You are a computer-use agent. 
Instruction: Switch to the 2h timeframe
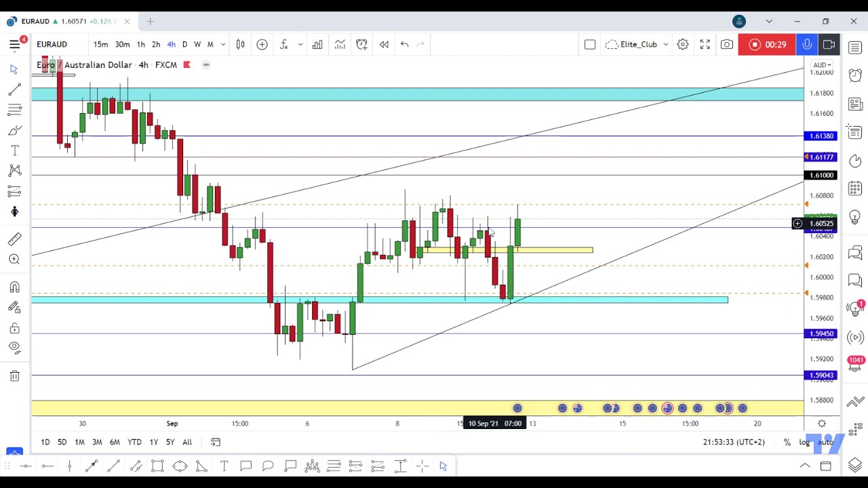156,45
